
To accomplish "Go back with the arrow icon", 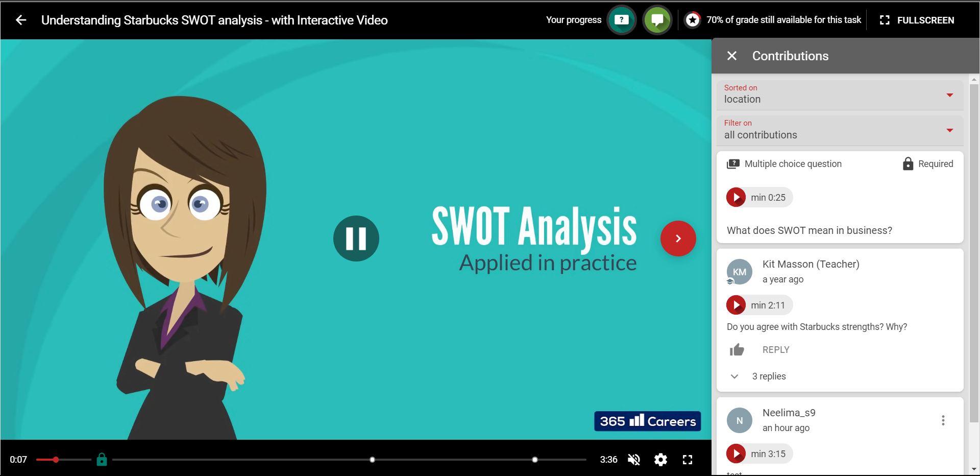I will [x=21, y=20].
